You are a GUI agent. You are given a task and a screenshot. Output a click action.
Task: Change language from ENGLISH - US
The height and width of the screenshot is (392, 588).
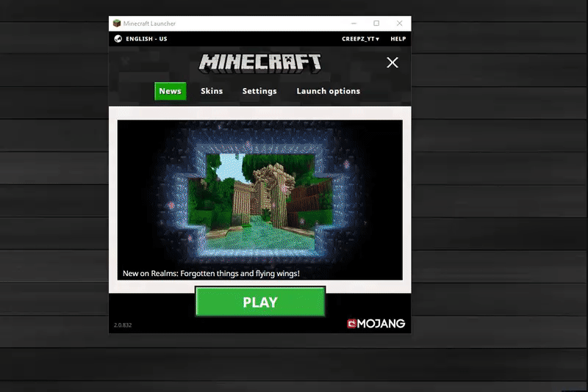tap(146, 39)
